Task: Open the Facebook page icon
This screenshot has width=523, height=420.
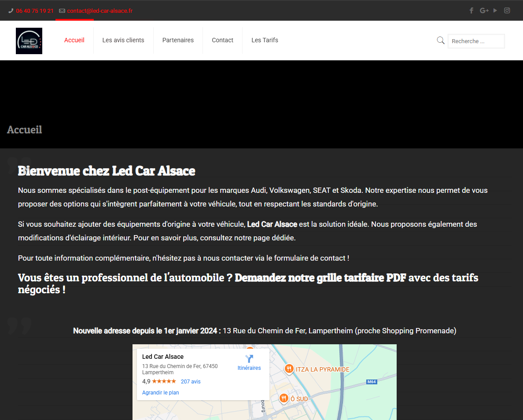Action: pos(471,11)
